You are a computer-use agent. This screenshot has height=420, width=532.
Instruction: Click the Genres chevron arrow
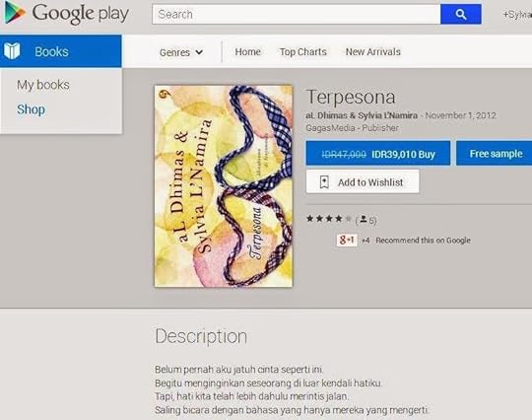coord(199,52)
